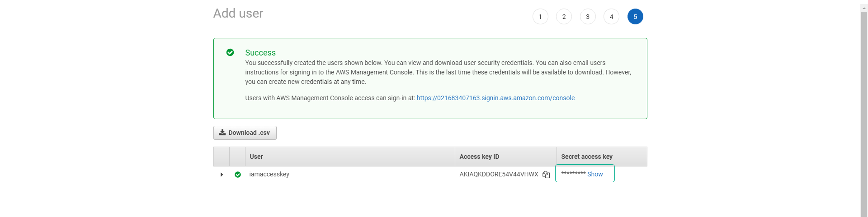Image resolution: width=868 pixels, height=217 pixels.
Task: Click the Success heading in the banner
Action: [x=260, y=53]
